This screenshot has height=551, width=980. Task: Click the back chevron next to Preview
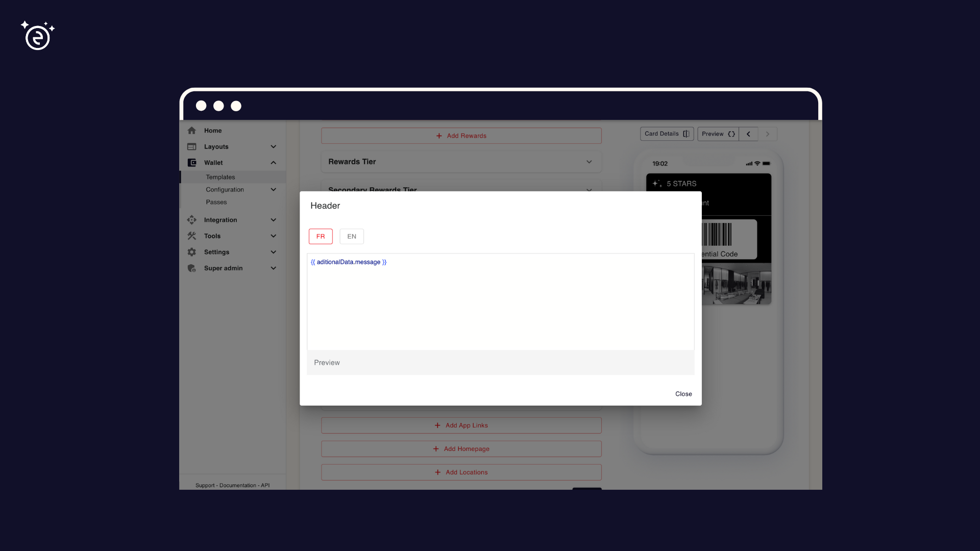(x=748, y=134)
